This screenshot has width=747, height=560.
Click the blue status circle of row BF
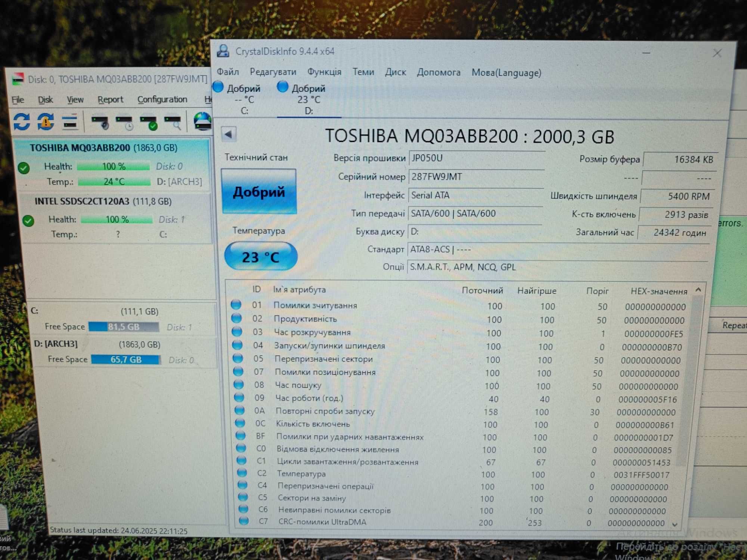tap(241, 436)
